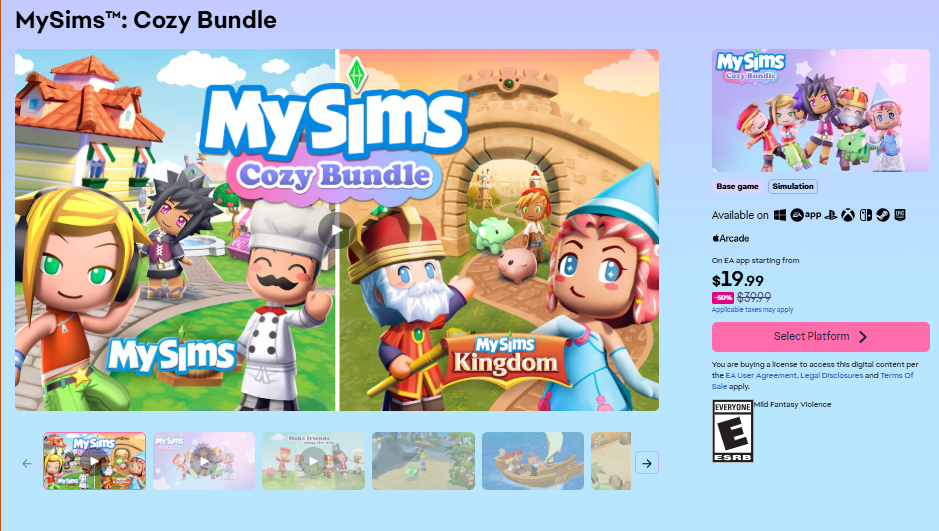Click the Xbox platform icon
This screenshot has height=531, width=939.
point(847,216)
